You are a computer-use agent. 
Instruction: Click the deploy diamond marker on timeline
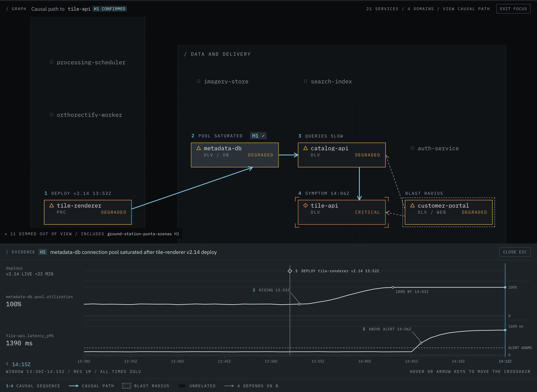tap(290, 271)
